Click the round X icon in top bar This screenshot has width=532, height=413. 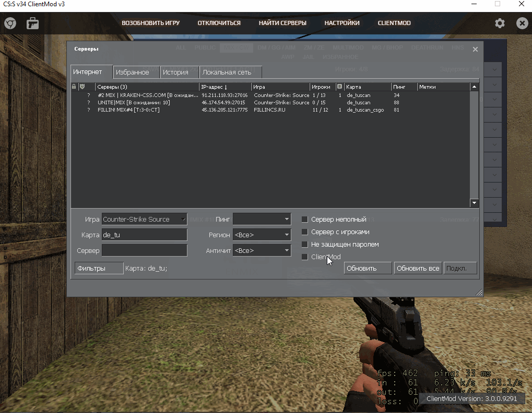522,23
